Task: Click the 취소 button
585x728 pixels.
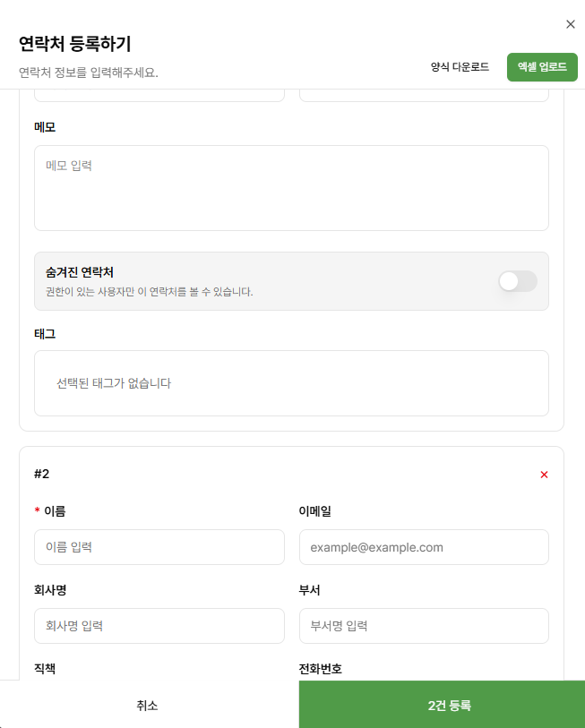Action: click(x=147, y=706)
